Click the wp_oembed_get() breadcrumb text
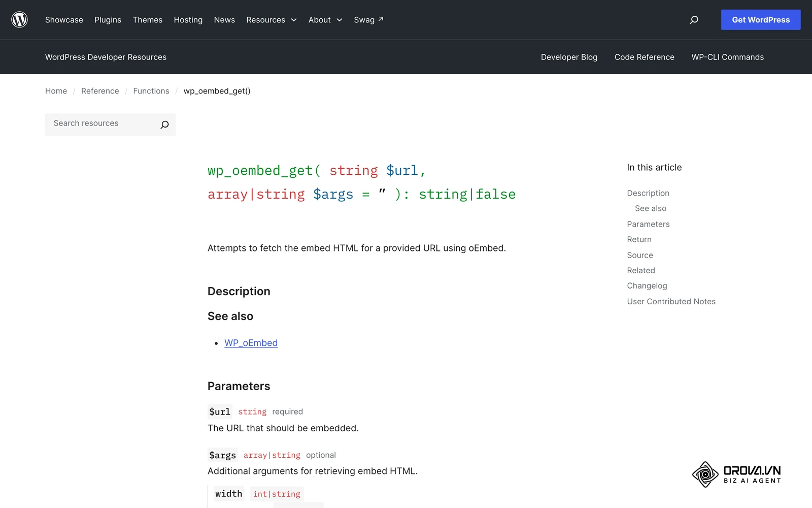This screenshot has width=812, height=508. (217, 91)
